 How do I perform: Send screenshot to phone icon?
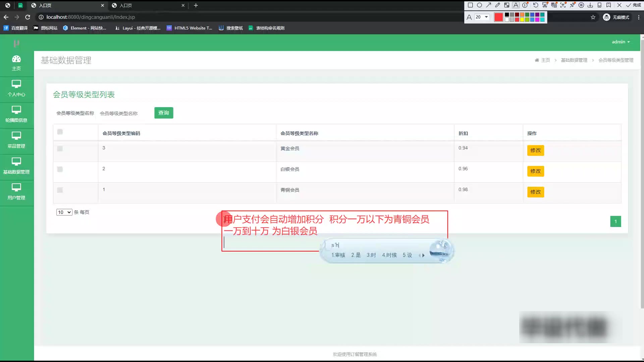point(599,5)
